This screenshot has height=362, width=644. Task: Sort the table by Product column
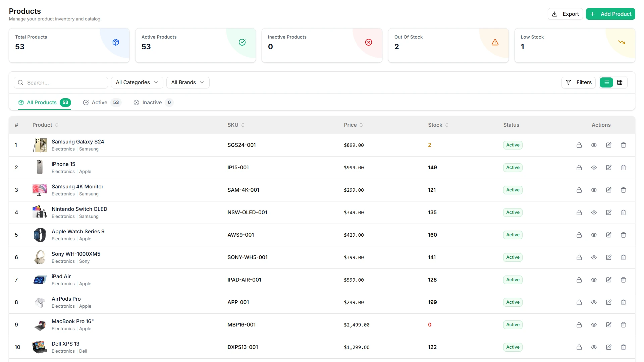46,125
